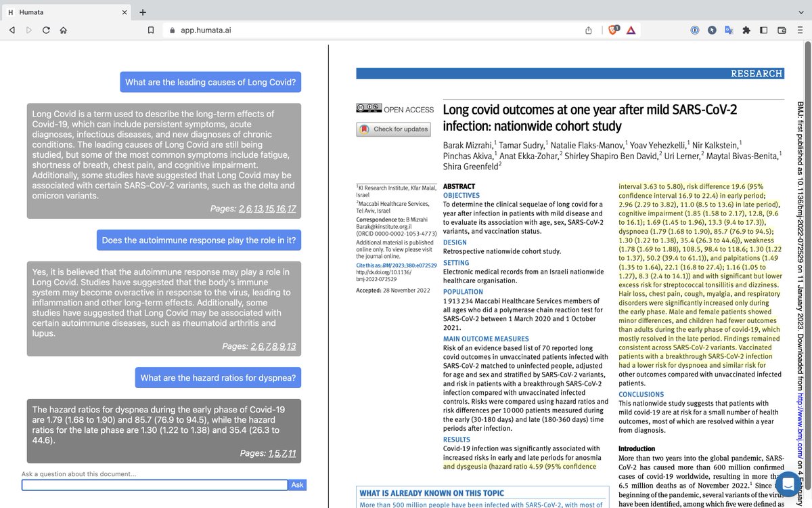This screenshot has height=508, width=812.
Task: Click the article title heading
Action: [590, 117]
